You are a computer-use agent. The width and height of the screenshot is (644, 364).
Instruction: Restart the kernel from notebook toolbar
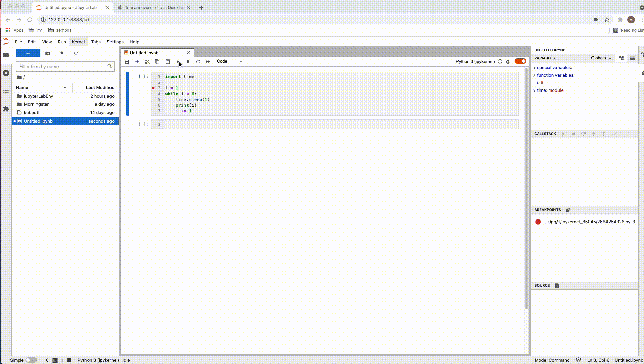(198, 62)
